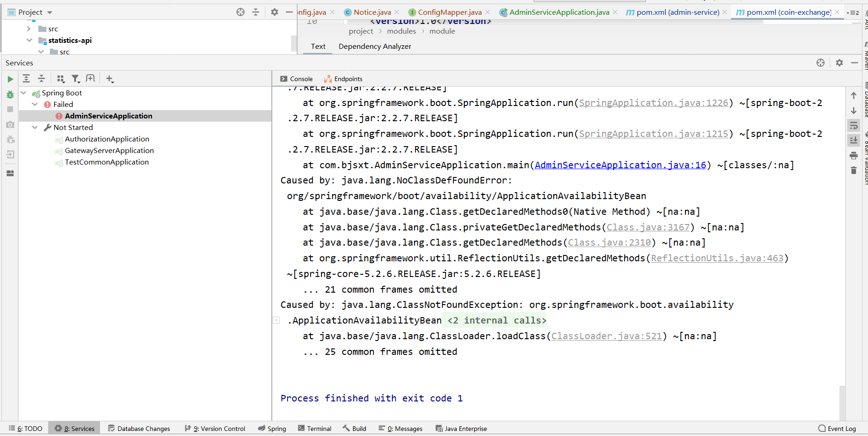Open the AdminServiceApplication.java editor tab

point(555,12)
